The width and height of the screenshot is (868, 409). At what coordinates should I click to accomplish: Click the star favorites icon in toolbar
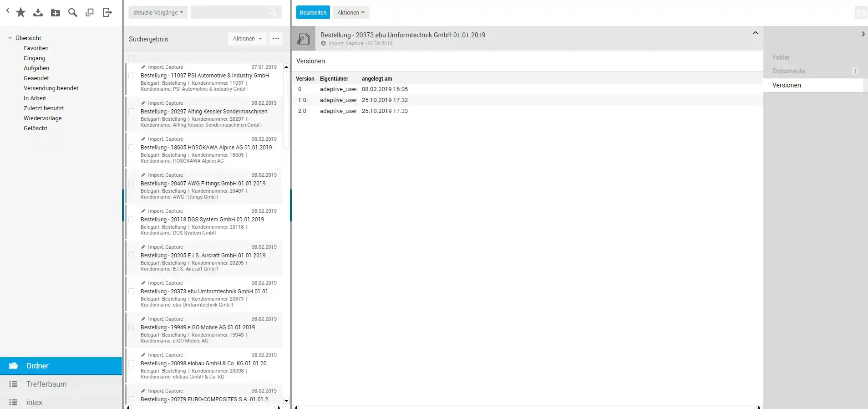click(20, 13)
